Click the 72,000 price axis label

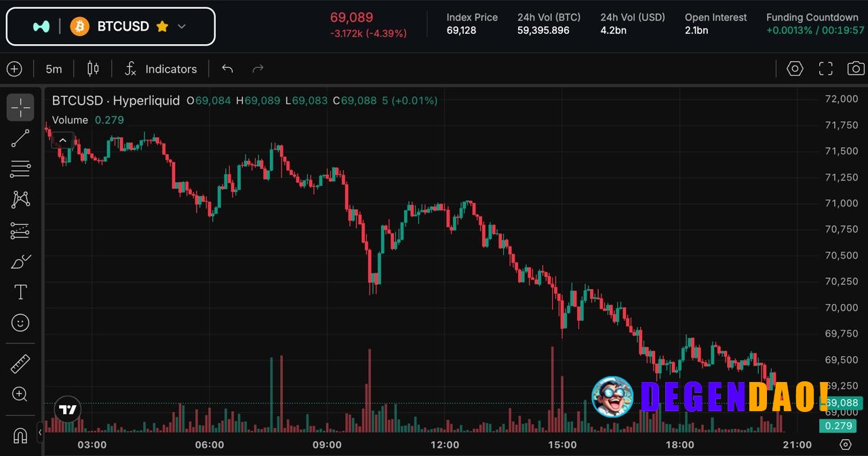click(841, 99)
